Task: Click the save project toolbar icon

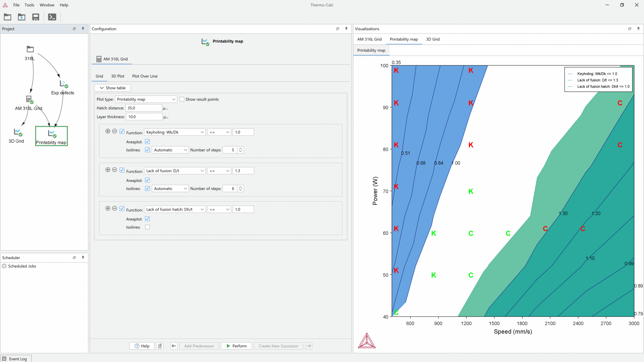Action: pyautogui.click(x=35, y=17)
